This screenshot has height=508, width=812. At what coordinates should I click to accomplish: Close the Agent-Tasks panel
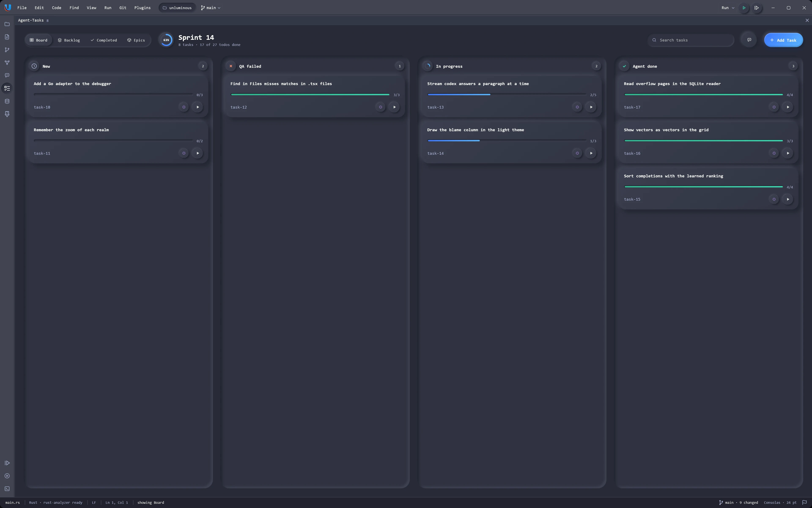click(x=807, y=21)
